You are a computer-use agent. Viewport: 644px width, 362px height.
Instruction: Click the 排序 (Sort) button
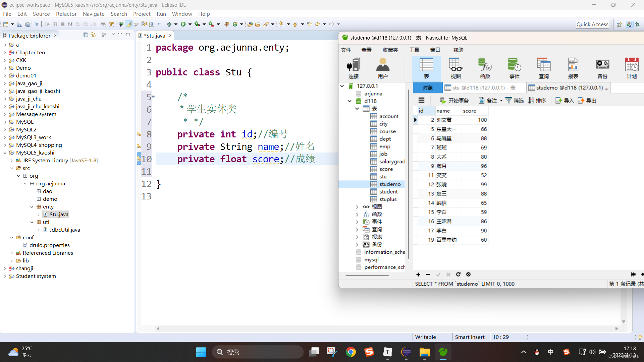[x=537, y=101]
